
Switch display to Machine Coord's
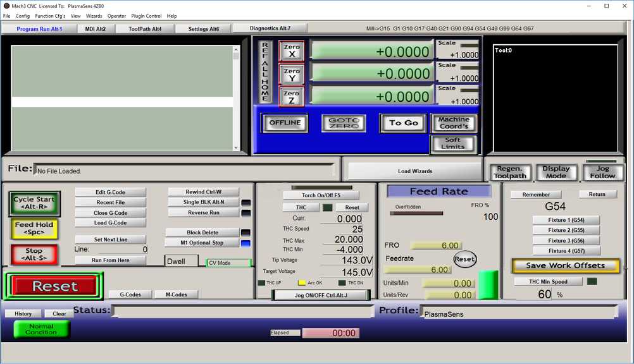pyautogui.click(x=455, y=123)
